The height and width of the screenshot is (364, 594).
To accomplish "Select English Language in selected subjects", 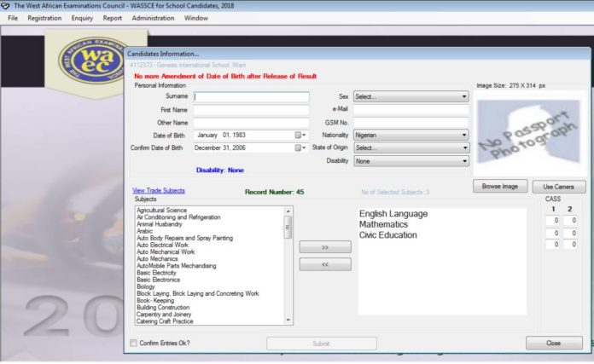I will pyautogui.click(x=393, y=214).
